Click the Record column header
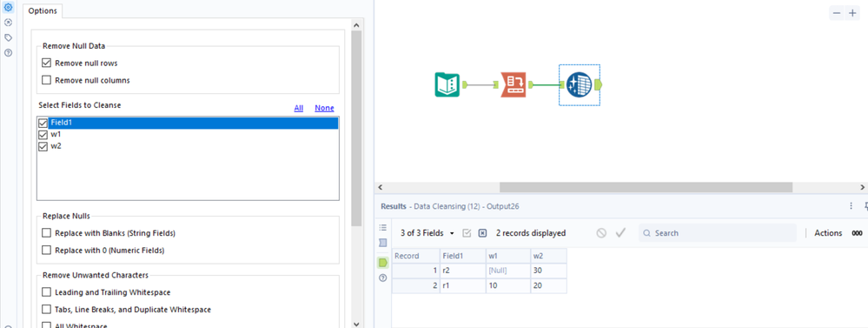Viewport: 868px width, 328px height. [415, 256]
